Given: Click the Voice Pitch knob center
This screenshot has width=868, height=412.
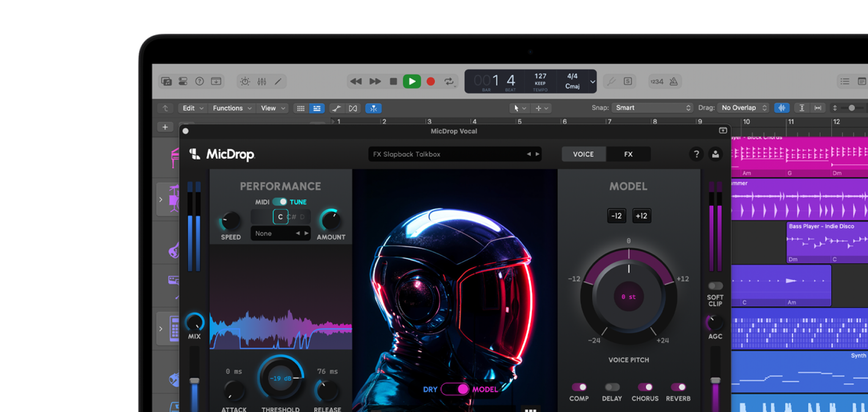Looking at the screenshot, I should [628, 297].
